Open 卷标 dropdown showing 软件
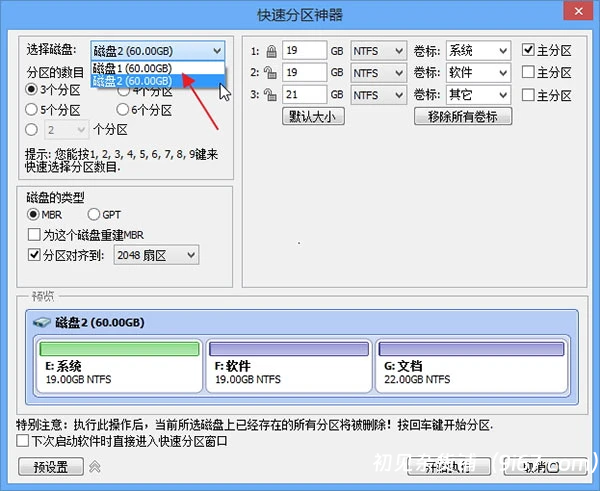This screenshot has height=491, width=600. [478, 73]
